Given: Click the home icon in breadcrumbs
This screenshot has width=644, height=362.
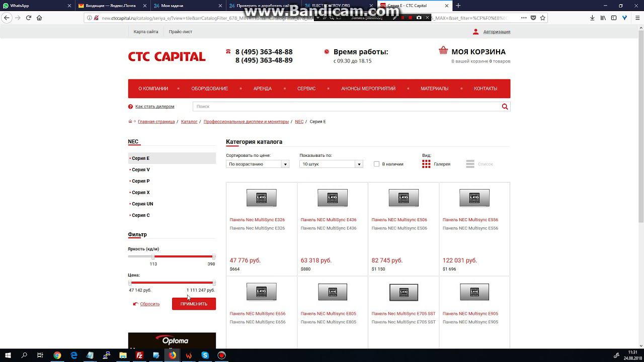Looking at the screenshot, I should point(130,121).
